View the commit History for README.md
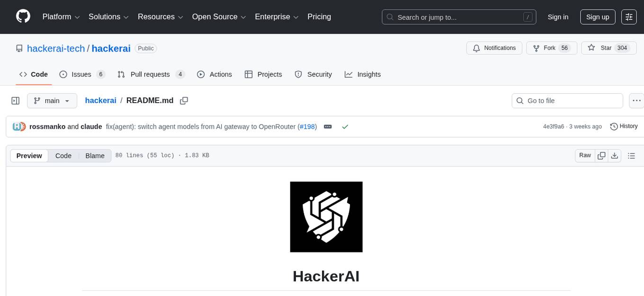 (x=624, y=126)
